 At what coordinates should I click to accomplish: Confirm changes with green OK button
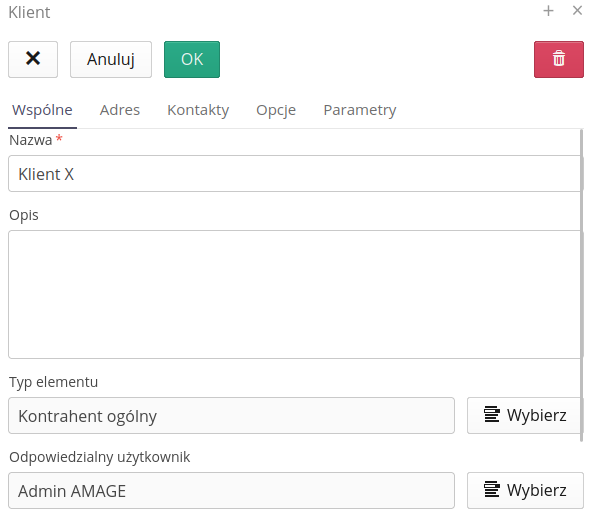coord(192,60)
